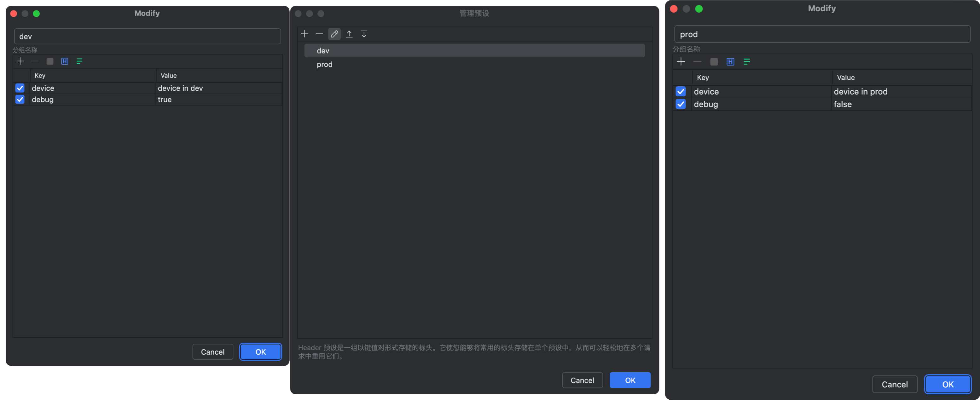Click the remove minus icon in the presets toolbar
This screenshot has width=980, height=400.
click(319, 34)
